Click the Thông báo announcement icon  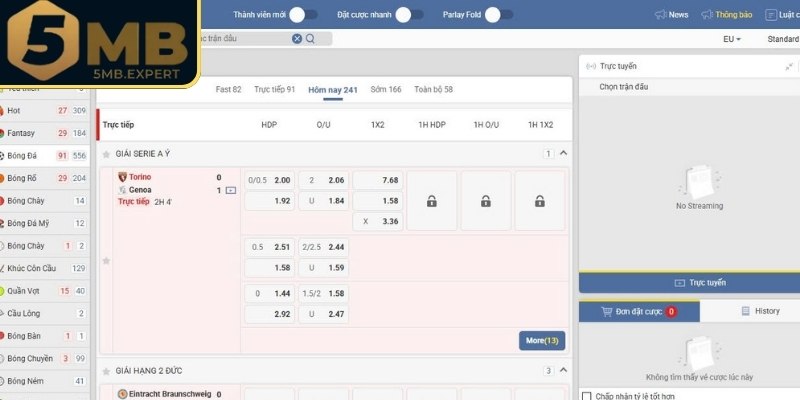(x=708, y=15)
